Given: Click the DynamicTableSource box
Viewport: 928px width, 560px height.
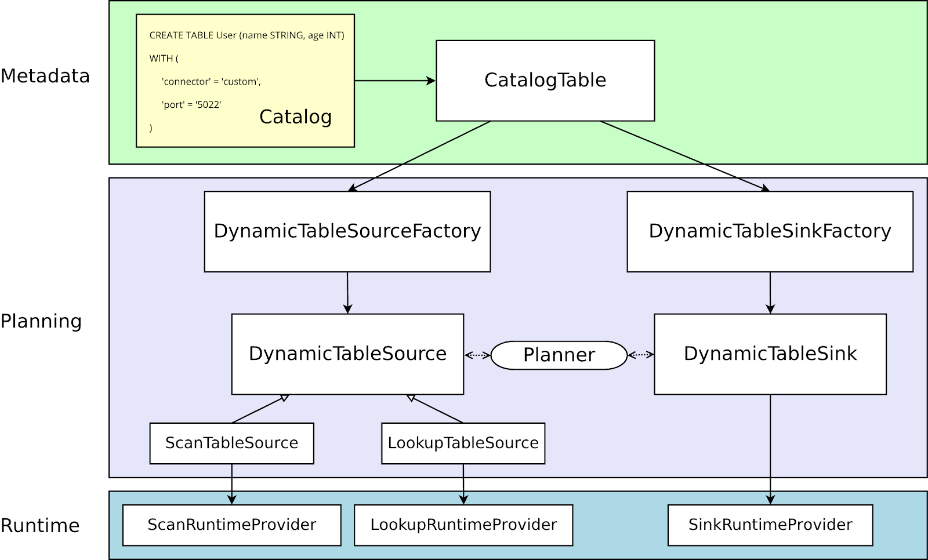Looking at the screenshot, I should (x=347, y=354).
